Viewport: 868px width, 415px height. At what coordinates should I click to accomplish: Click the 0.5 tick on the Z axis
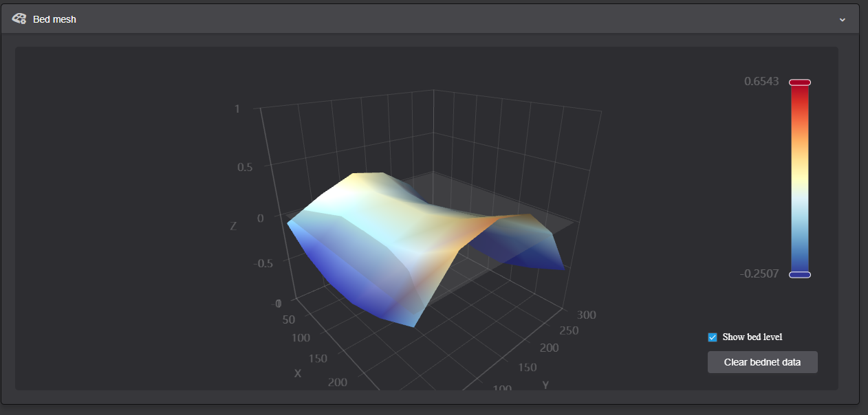[x=245, y=167]
